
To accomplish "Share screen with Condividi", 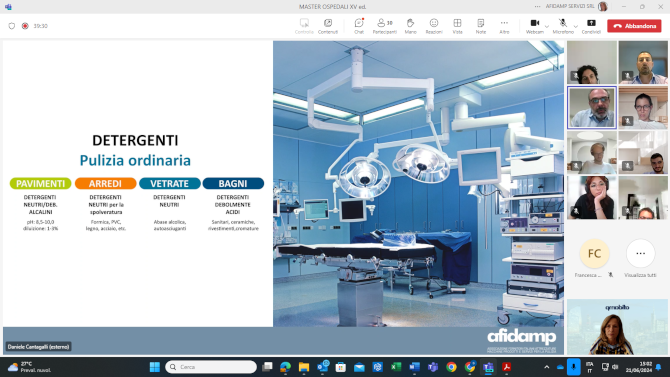I will 591,26.
